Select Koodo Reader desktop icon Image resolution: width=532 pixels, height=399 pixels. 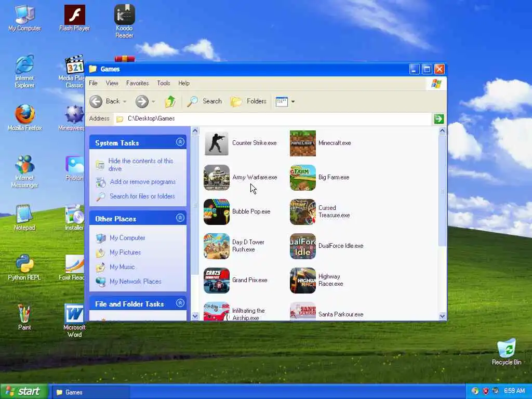click(124, 21)
